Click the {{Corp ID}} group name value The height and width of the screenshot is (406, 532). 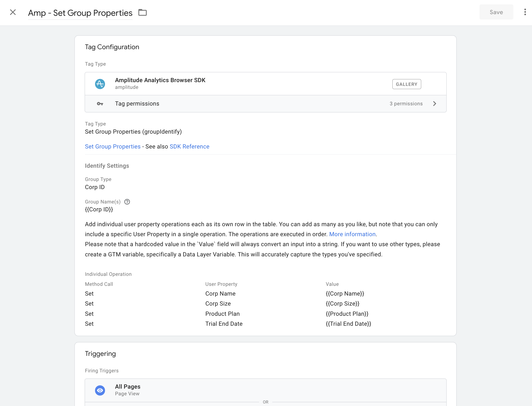tap(99, 209)
